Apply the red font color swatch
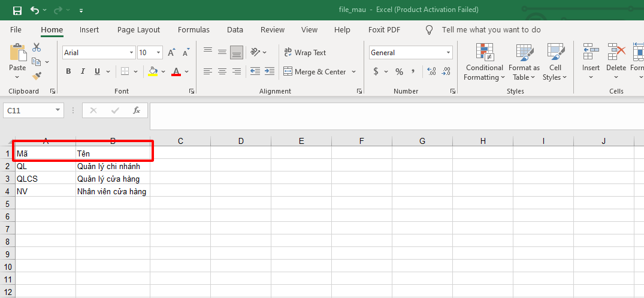The width and height of the screenshot is (644, 298). tap(176, 71)
